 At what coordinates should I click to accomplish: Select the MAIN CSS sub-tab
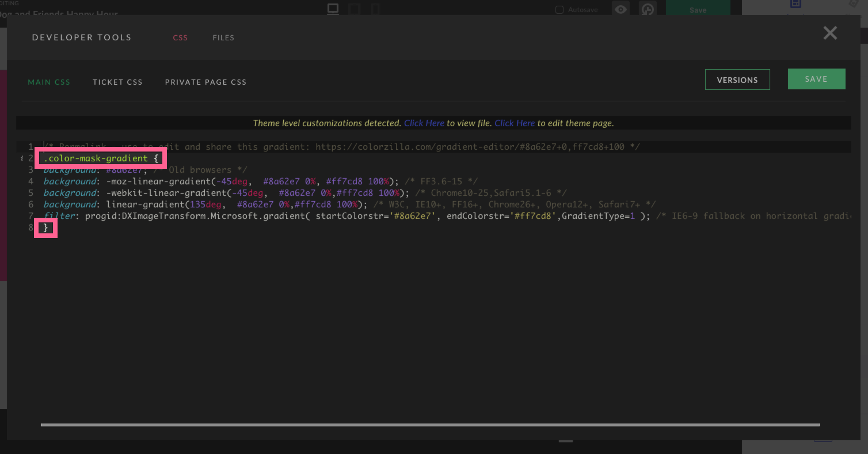pyautogui.click(x=49, y=82)
